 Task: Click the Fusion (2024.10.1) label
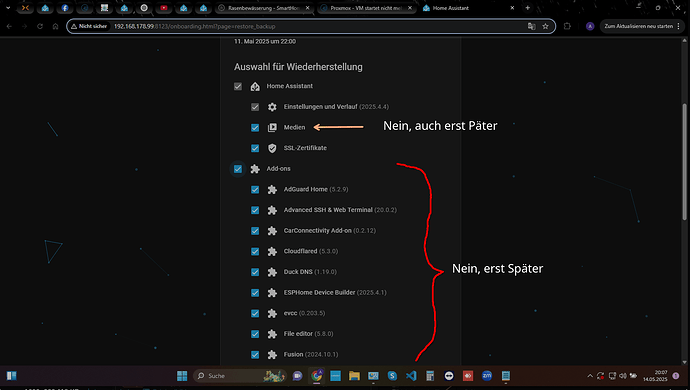311,354
